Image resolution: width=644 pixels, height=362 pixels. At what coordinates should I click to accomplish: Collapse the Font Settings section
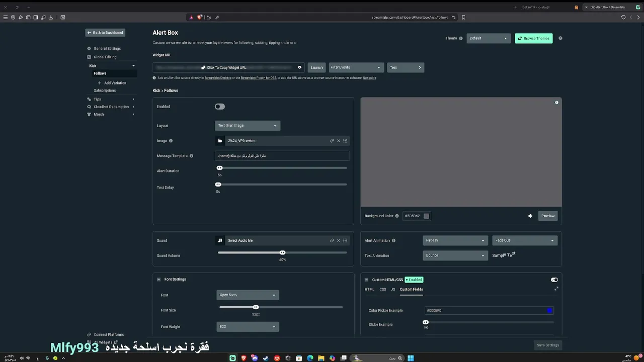[x=159, y=280]
